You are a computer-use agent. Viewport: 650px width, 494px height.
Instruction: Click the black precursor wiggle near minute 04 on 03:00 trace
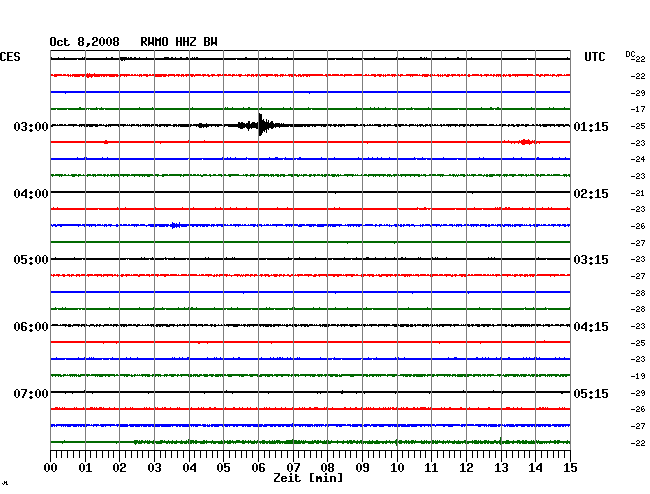[x=202, y=125]
